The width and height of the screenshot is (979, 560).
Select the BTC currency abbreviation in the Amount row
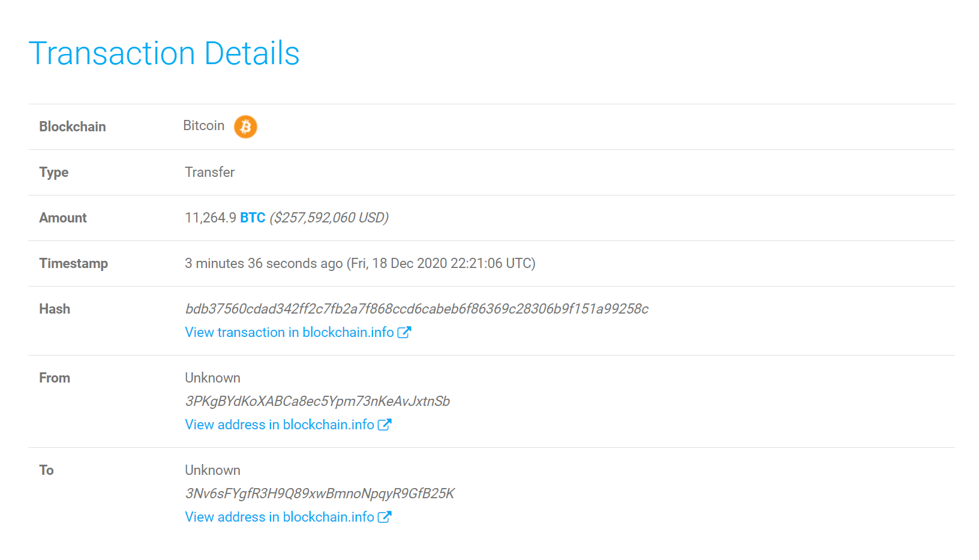click(253, 218)
